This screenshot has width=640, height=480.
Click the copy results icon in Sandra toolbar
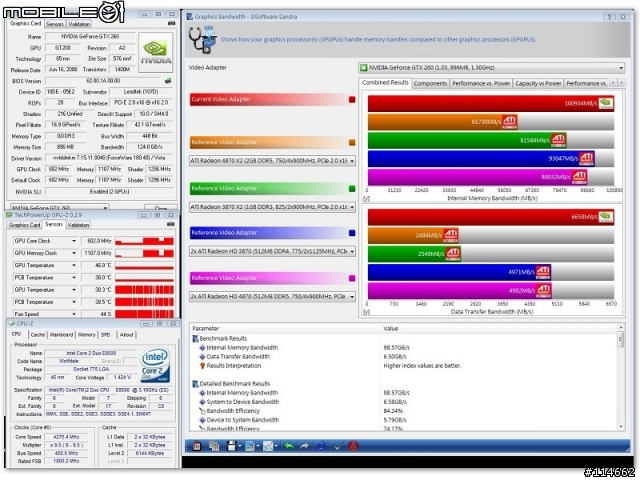pyautogui.click(x=214, y=446)
